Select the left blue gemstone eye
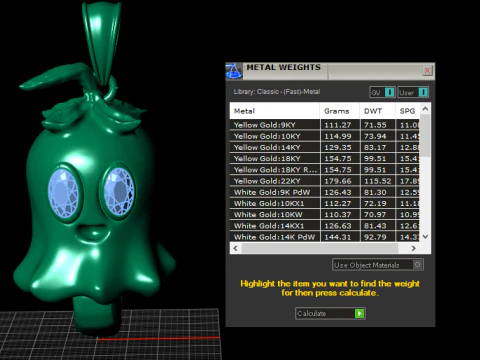480x360 pixels. pyautogui.click(x=63, y=193)
